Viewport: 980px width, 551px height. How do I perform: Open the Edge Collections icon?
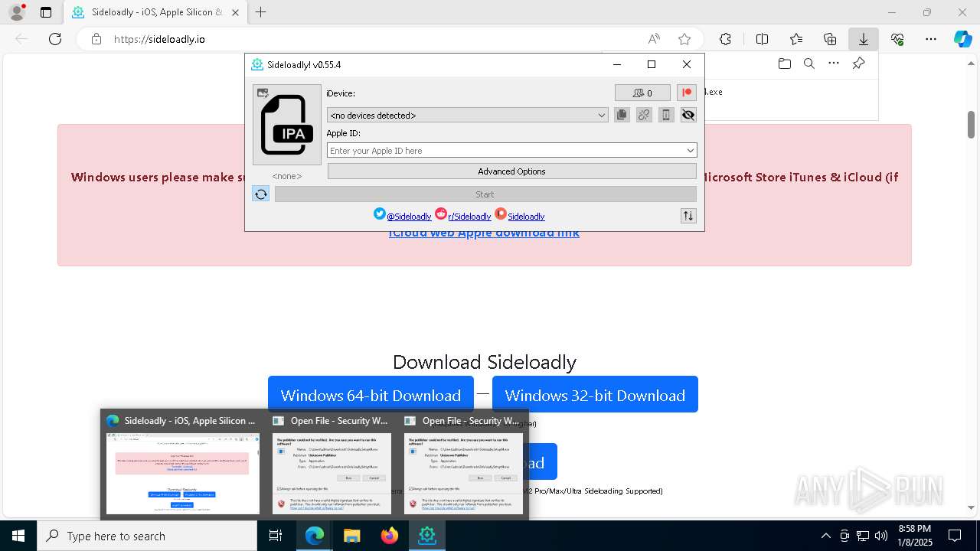click(x=830, y=39)
